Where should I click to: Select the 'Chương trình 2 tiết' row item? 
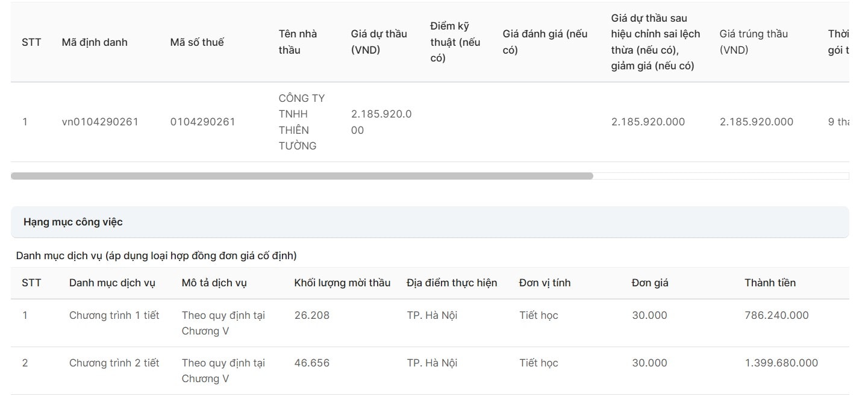tap(114, 363)
